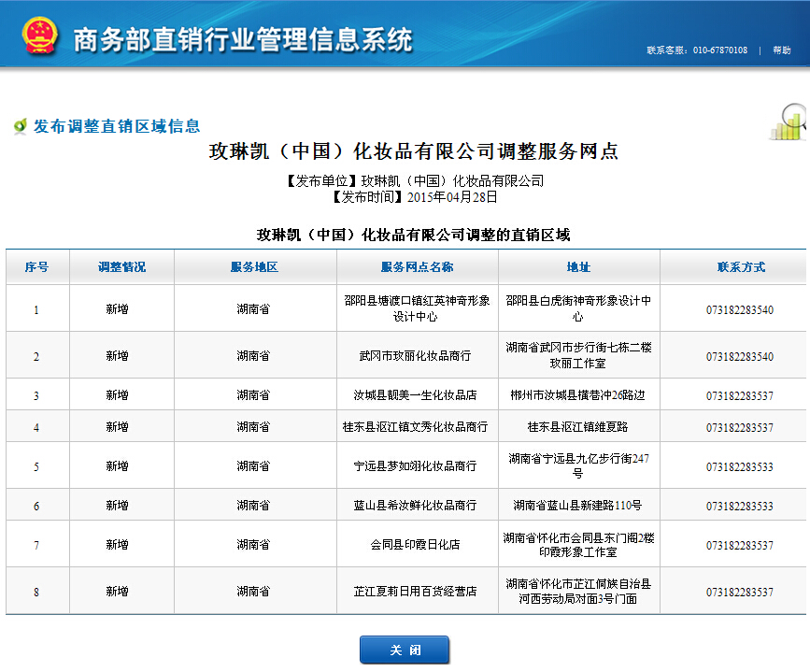Select address 湖南省怀化市会同县东门阁2楼印霞形象工作室
The width and height of the screenshot is (810, 672).
pos(578,545)
